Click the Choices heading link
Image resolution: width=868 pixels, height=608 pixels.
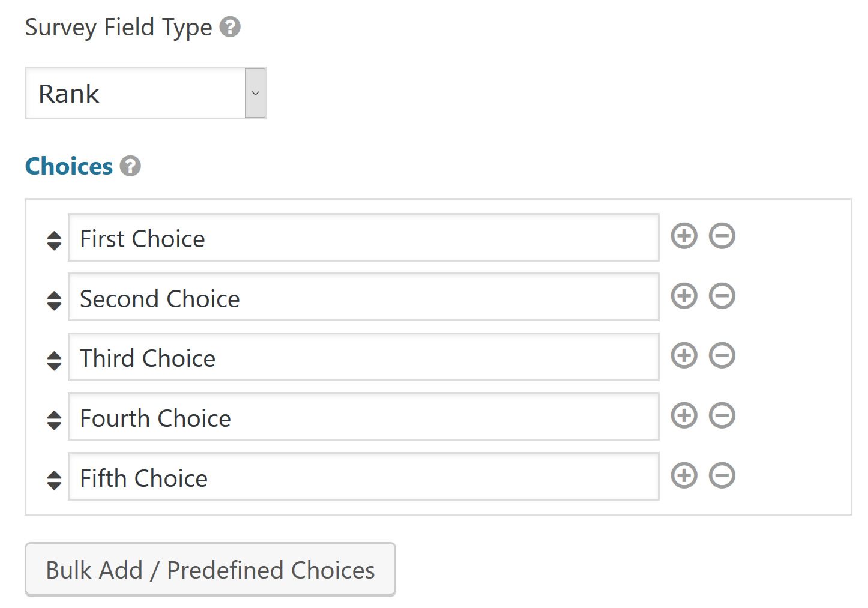tap(69, 166)
